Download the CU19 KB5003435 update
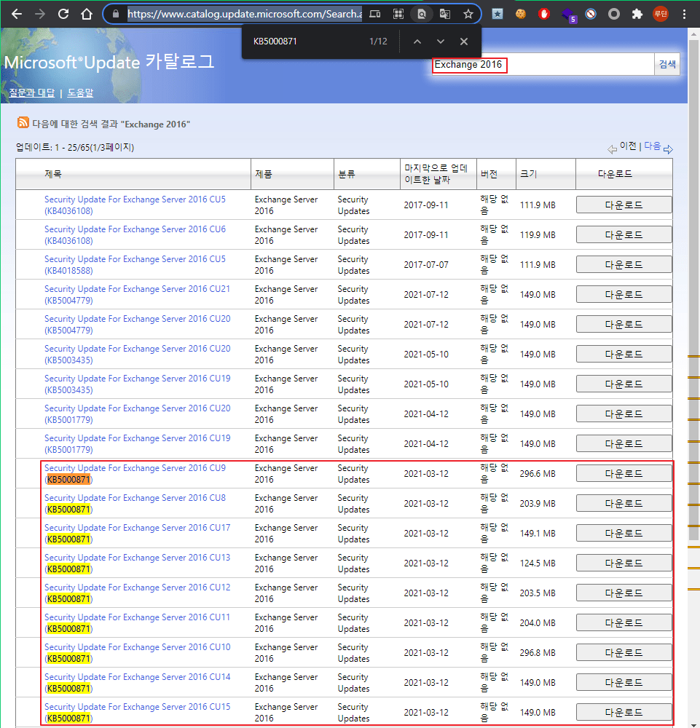The image size is (700, 728). coord(624,384)
